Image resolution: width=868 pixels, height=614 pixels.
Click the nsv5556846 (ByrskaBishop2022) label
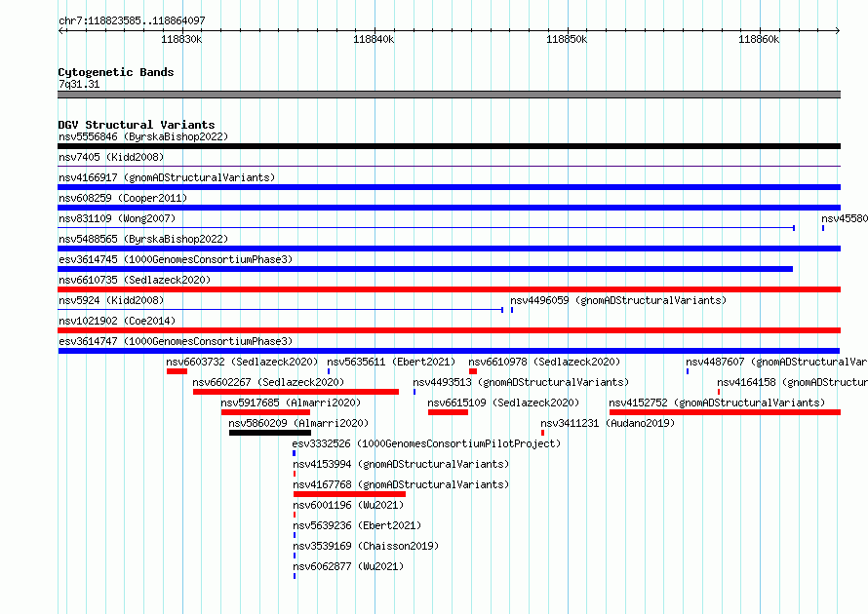tap(143, 136)
